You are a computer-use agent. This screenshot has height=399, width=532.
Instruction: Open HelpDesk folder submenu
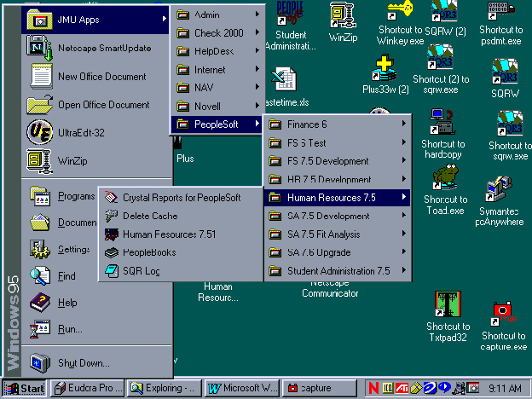(217, 51)
